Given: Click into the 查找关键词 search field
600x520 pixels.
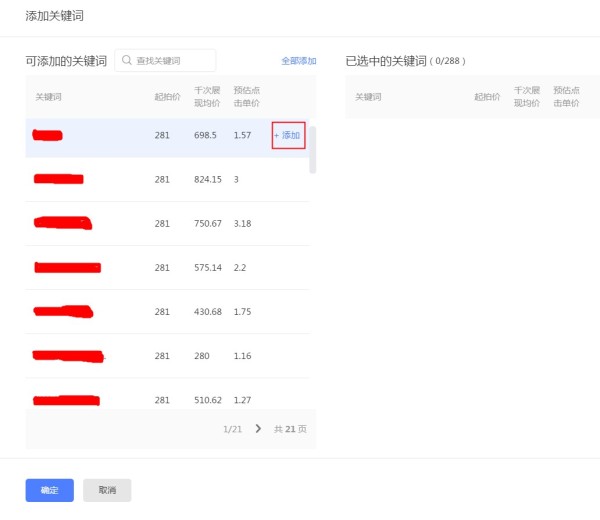Looking at the screenshot, I should click(172, 61).
